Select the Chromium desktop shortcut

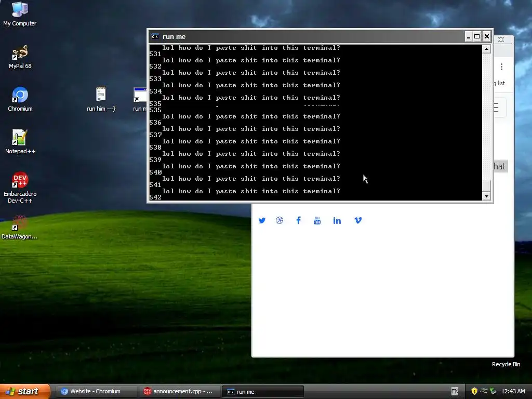(20, 99)
